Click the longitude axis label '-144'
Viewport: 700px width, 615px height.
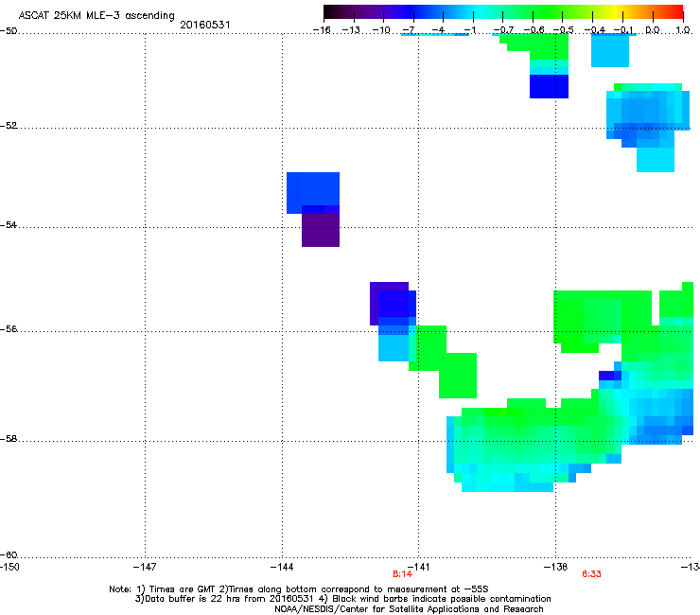tap(282, 567)
